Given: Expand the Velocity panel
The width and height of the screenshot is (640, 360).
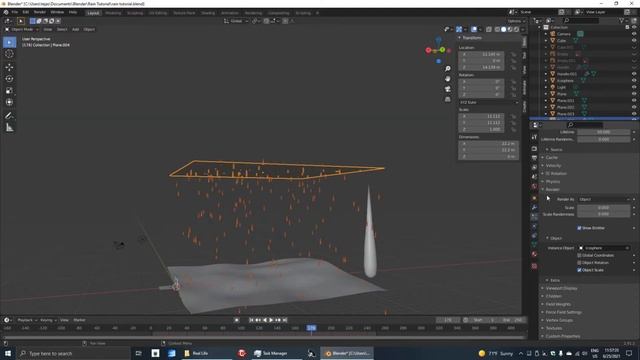Looking at the screenshot, I should click(553, 165).
